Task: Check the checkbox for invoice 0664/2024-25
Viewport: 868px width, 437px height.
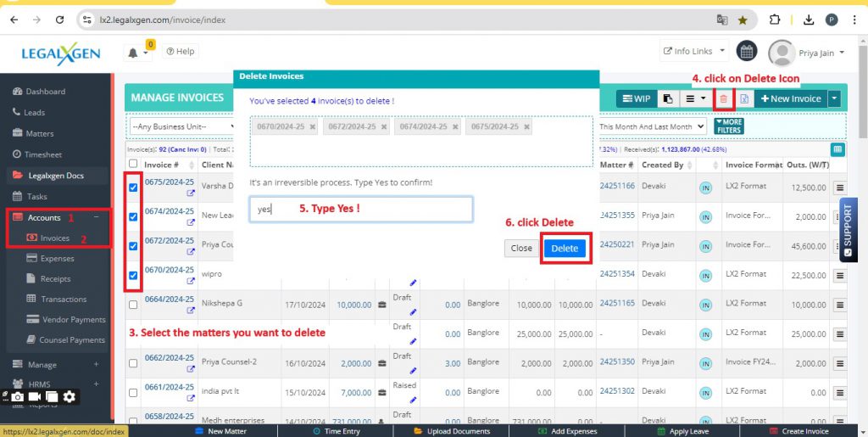Action: [133, 304]
